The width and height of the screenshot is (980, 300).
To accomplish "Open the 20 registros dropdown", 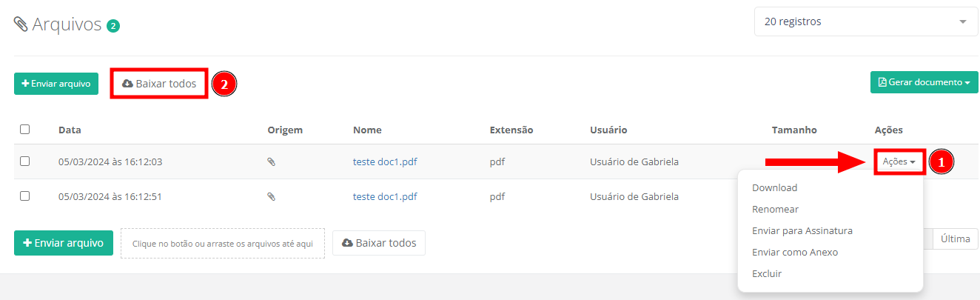I will tap(865, 21).
